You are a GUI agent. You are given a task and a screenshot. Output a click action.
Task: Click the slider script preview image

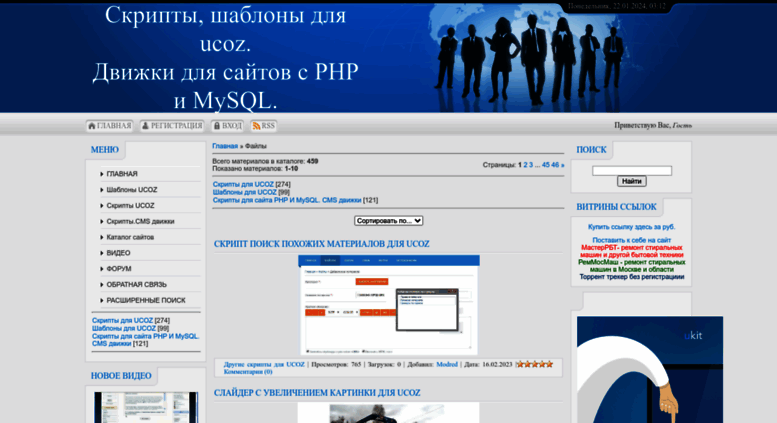pyautogui.click(x=388, y=413)
